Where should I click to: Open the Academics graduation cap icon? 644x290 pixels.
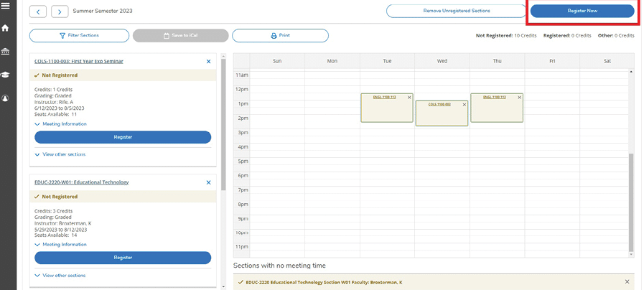click(6, 75)
